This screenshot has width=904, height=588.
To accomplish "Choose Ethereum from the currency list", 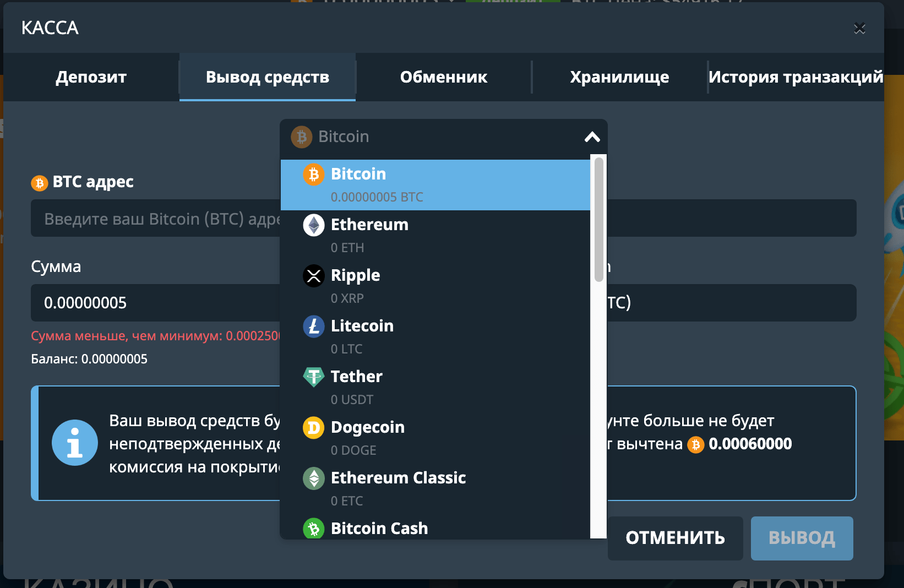I will [x=435, y=236].
